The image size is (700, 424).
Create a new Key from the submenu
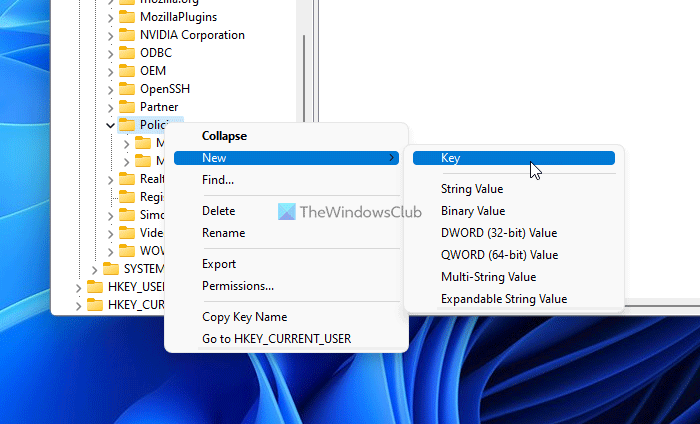tap(514, 158)
